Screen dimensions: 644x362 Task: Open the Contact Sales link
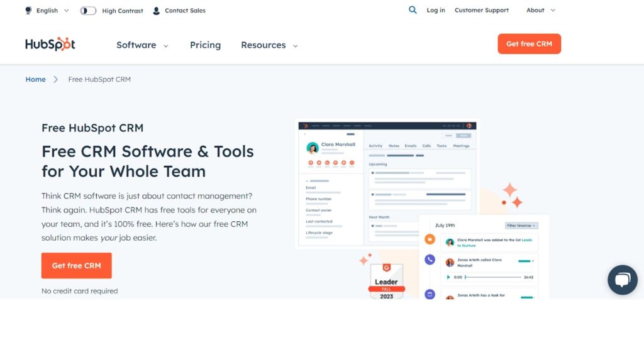click(185, 11)
